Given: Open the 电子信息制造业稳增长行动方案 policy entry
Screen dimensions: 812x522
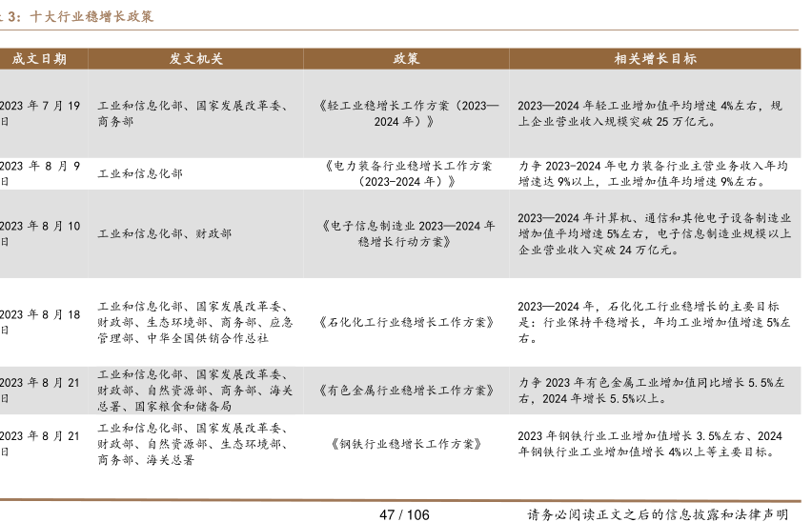Looking at the screenshot, I should (x=406, y=233).
